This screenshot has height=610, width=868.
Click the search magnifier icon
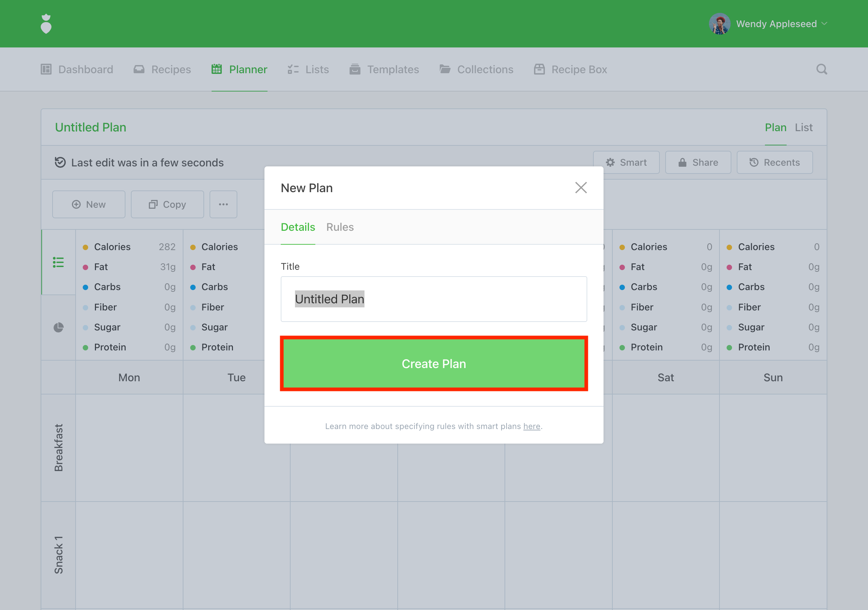[821, 69]
